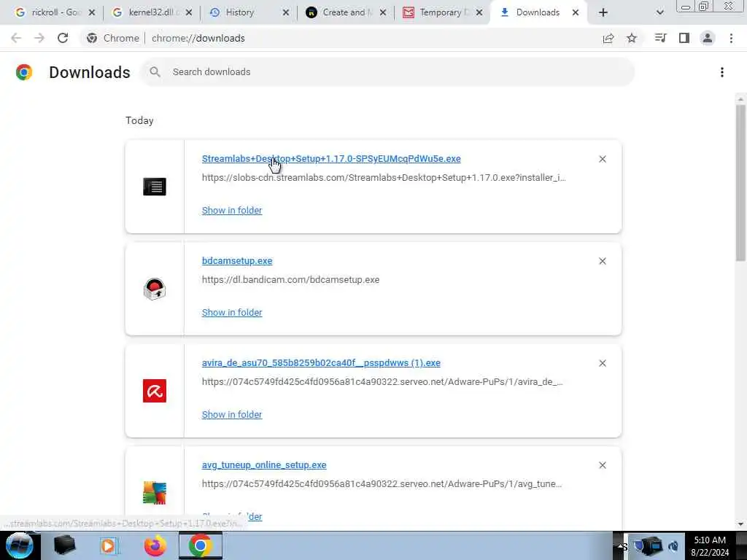
Task: Click the Chrome site info chip
Action: [113, 38]
